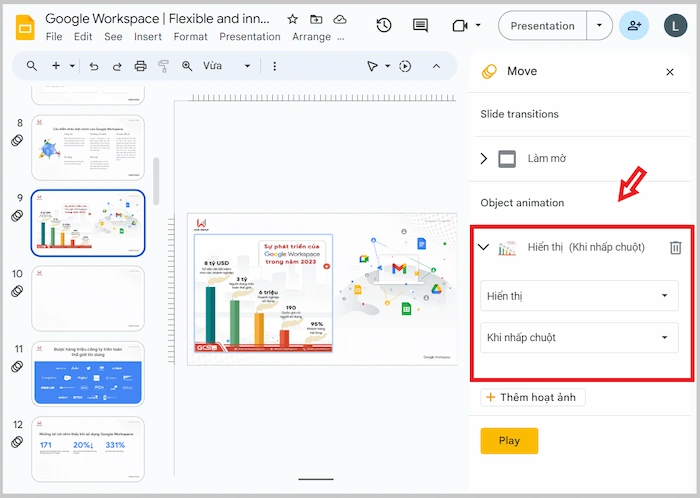Click the filmstrip vertical scrollbar
Viewport: 700px width, 498px height.
(x=156, y=181)
